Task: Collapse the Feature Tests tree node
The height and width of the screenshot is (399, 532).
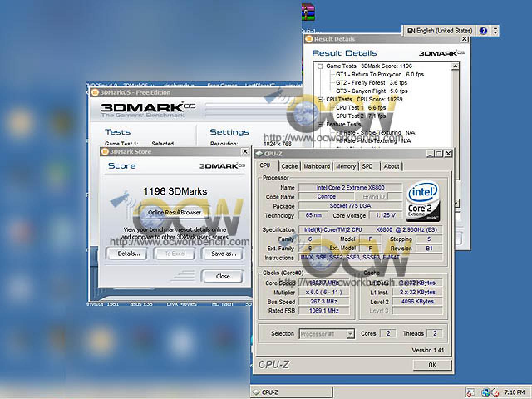Action: (320, 124)
